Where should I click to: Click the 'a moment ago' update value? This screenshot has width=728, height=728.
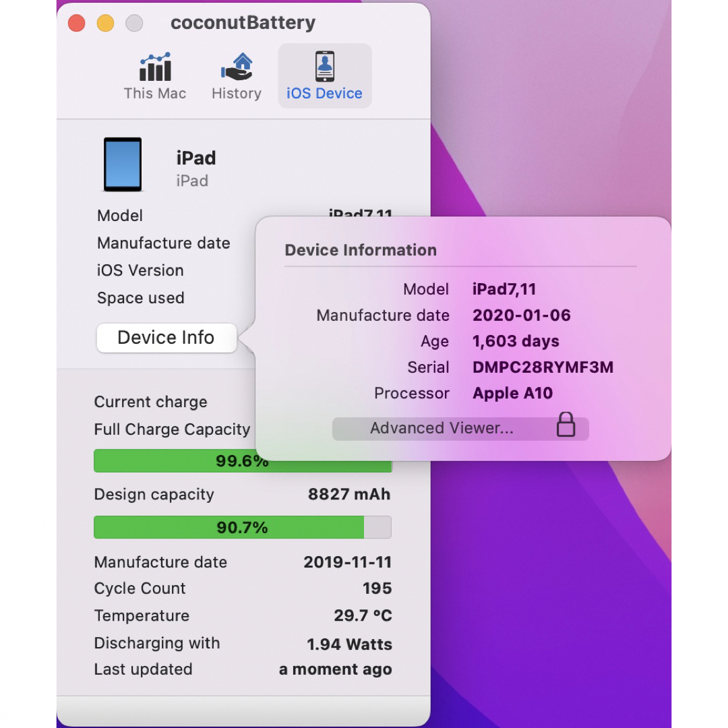(335, 669)
